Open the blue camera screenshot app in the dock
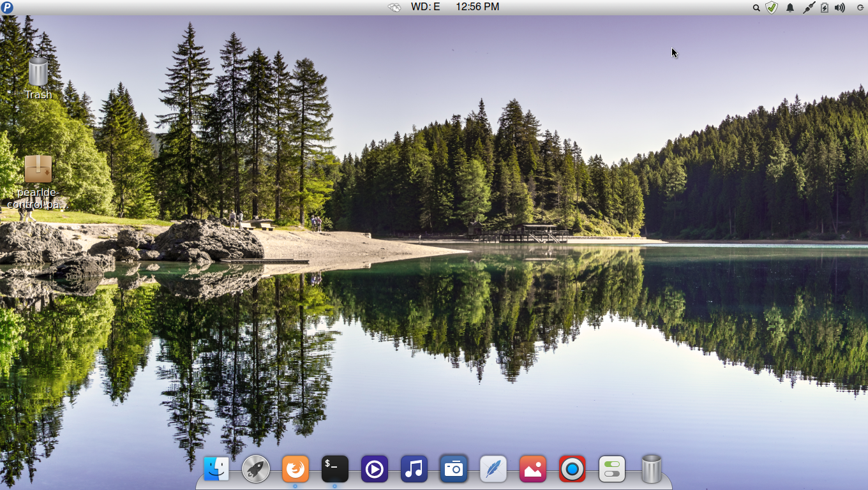The width and height of the screenshot is (868, 490). coord(454,470)
